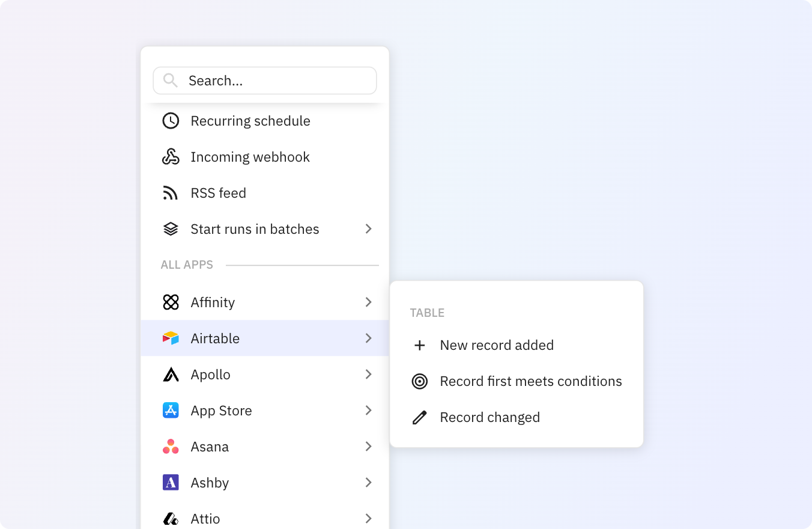Expand the Affinity chevron
The image size is (812, 529).
[369, 302]
